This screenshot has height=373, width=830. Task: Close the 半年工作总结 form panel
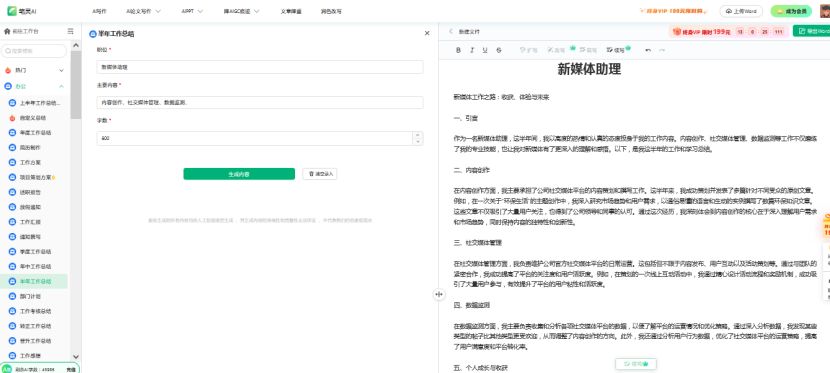(427, 33)
